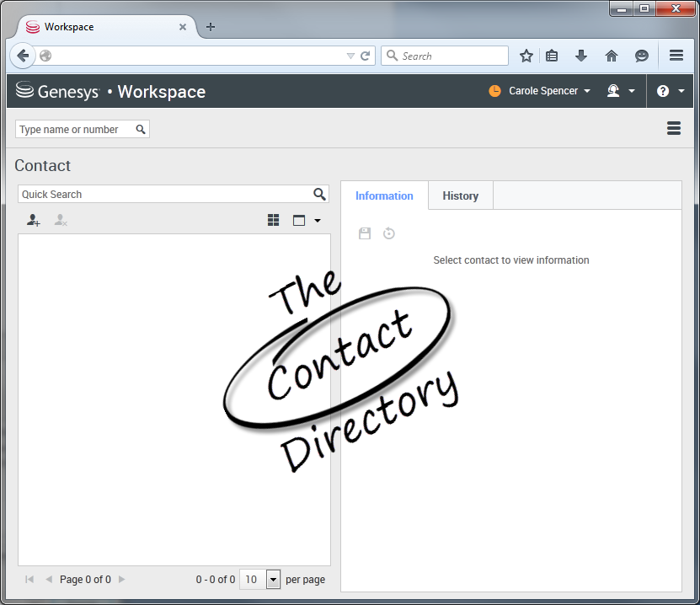
Task: Open the panel layout display dropdown
Action: pyautogui.click(x=306, y=220)
